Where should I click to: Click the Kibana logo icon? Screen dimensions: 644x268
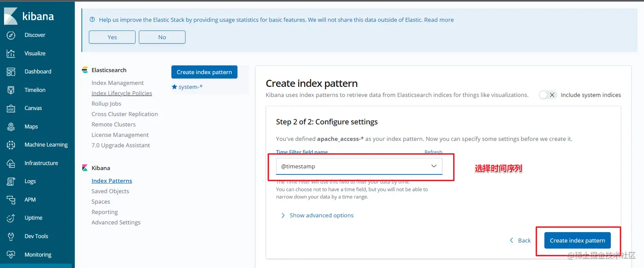pyautogui.click(x=11, y=16)
